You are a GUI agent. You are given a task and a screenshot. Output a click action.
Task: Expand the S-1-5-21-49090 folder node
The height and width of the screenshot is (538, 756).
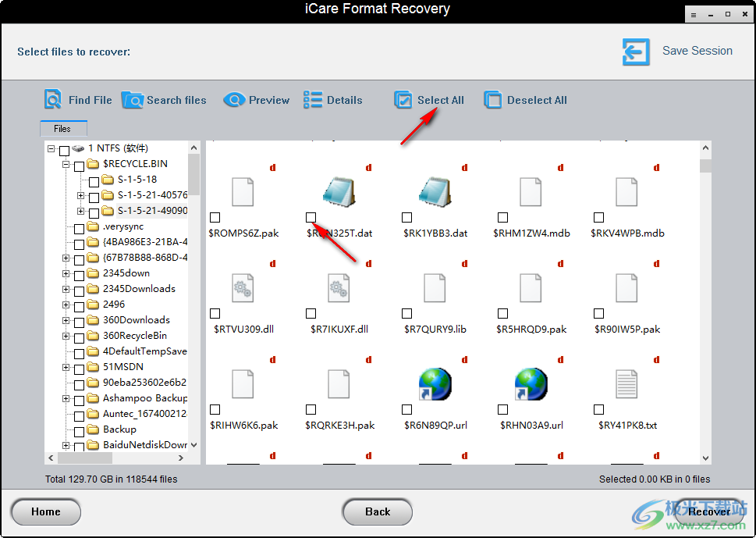pyautogui.click(x=81, y=211)
